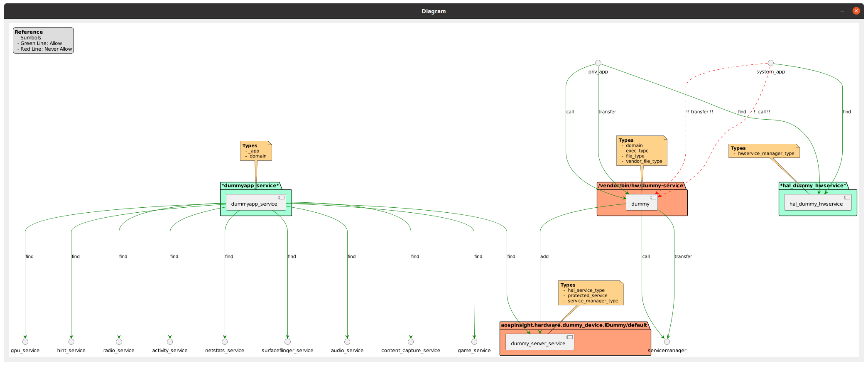Select the game_service node circle

[x=474, y=341]
